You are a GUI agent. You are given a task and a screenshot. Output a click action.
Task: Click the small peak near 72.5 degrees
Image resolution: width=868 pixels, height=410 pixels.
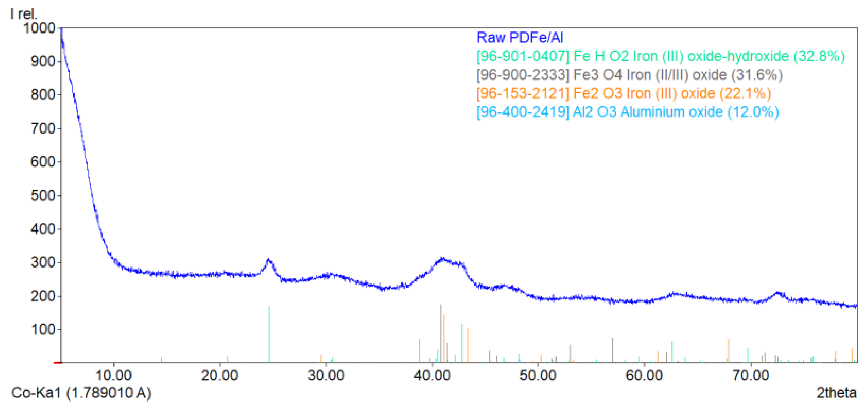click(777, 293)
